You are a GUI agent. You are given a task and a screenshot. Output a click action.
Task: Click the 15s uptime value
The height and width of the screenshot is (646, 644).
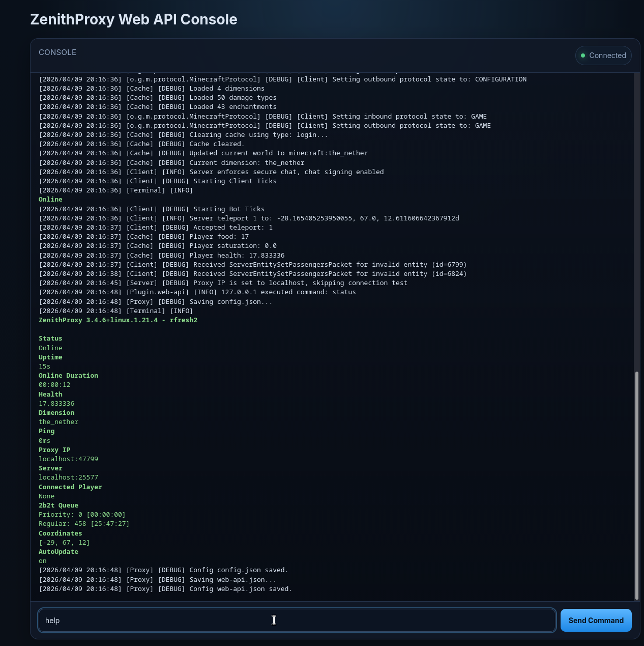coord(44,367)
